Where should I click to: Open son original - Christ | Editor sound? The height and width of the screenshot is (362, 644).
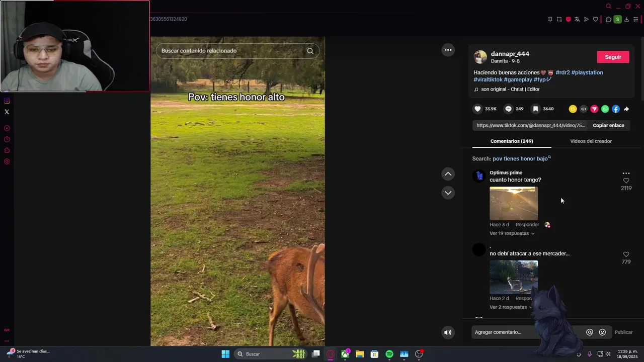click(x=510, y=89)
